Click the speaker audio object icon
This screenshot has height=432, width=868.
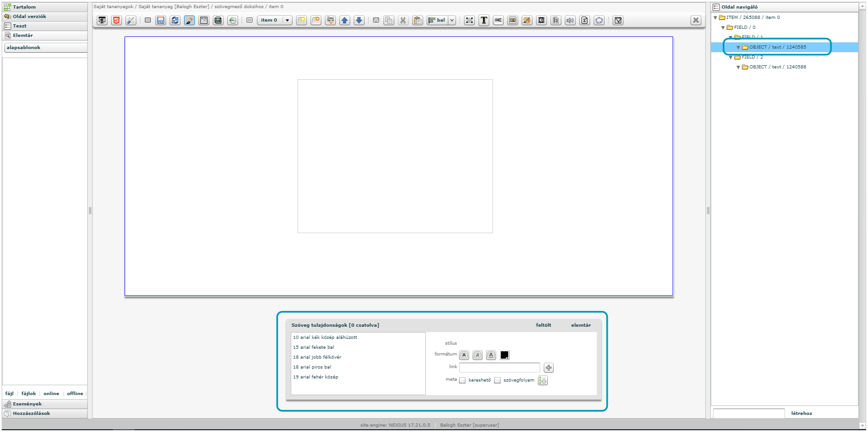coord(570,20)
